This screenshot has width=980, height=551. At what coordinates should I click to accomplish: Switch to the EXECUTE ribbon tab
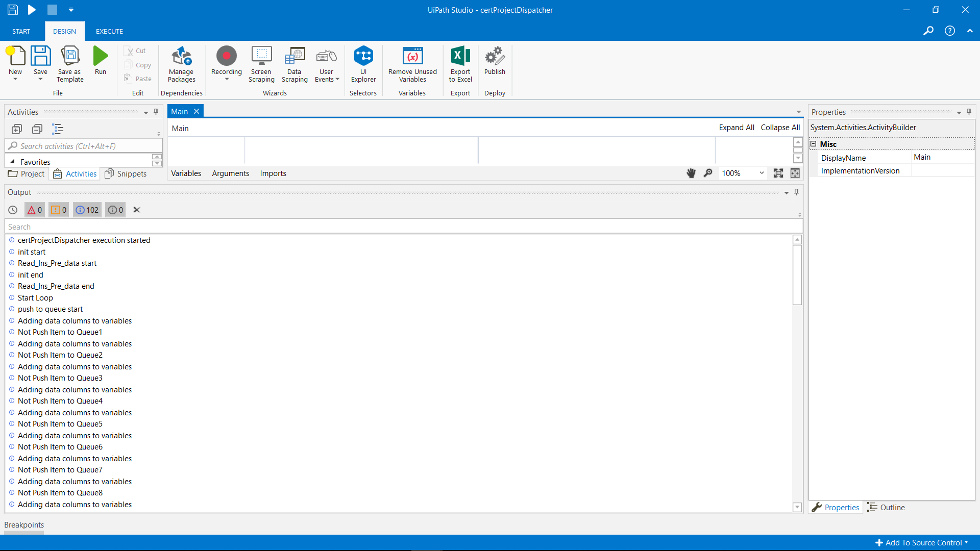click(109, 31)
